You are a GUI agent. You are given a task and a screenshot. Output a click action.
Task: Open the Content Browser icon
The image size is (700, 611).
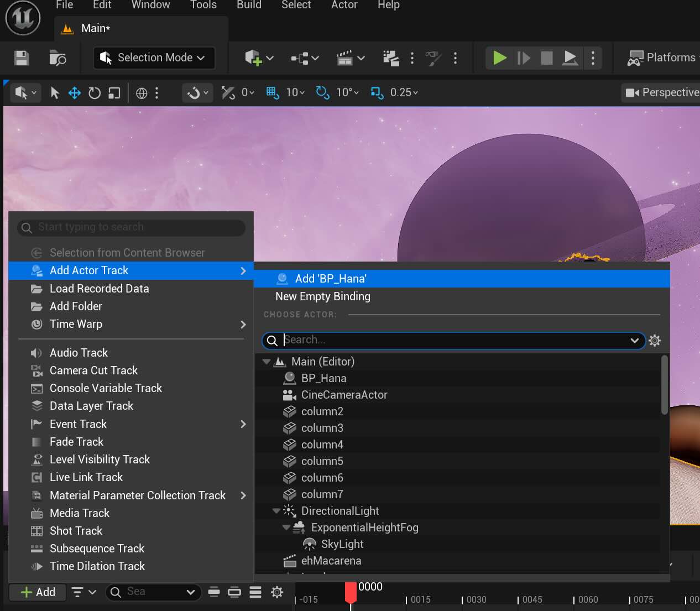pyautogui.click(x=58, y=58)
